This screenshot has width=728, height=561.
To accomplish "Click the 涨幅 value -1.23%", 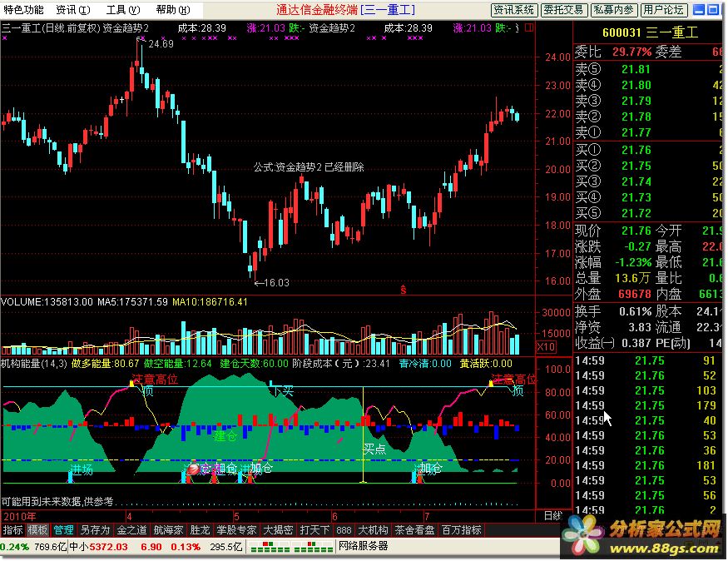I will pyautogui.click(x=633, y=262).
